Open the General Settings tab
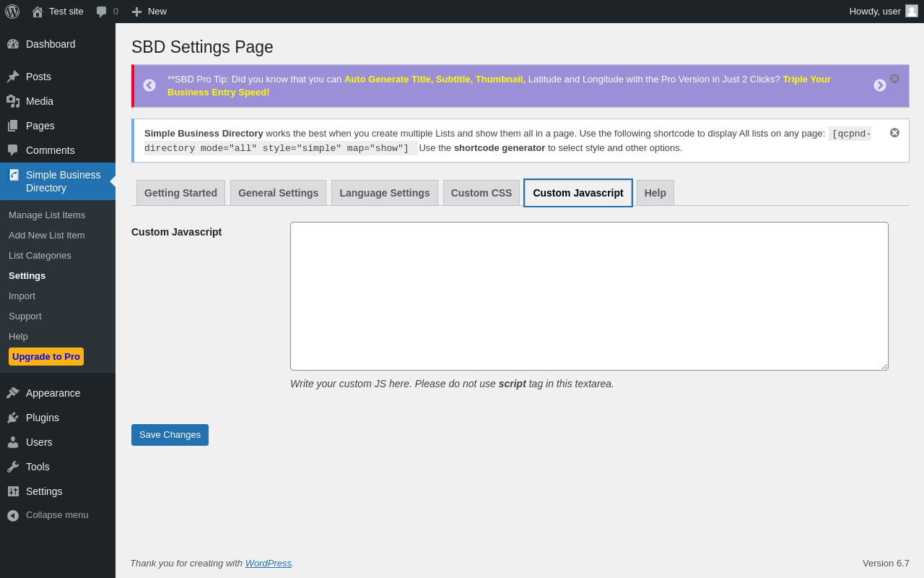Viewport: 924px width, 578px height. click(279, 193)
